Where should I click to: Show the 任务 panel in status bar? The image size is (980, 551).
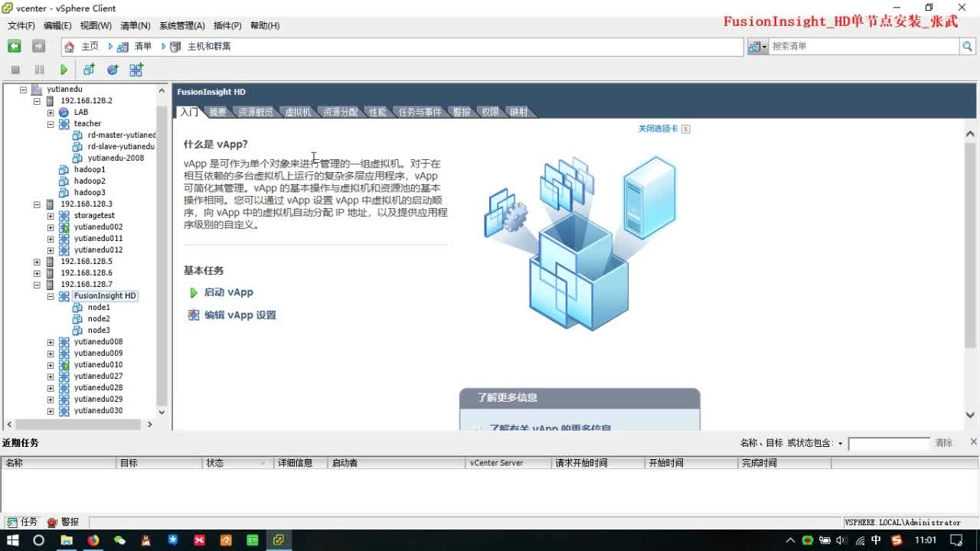(21, 522)
